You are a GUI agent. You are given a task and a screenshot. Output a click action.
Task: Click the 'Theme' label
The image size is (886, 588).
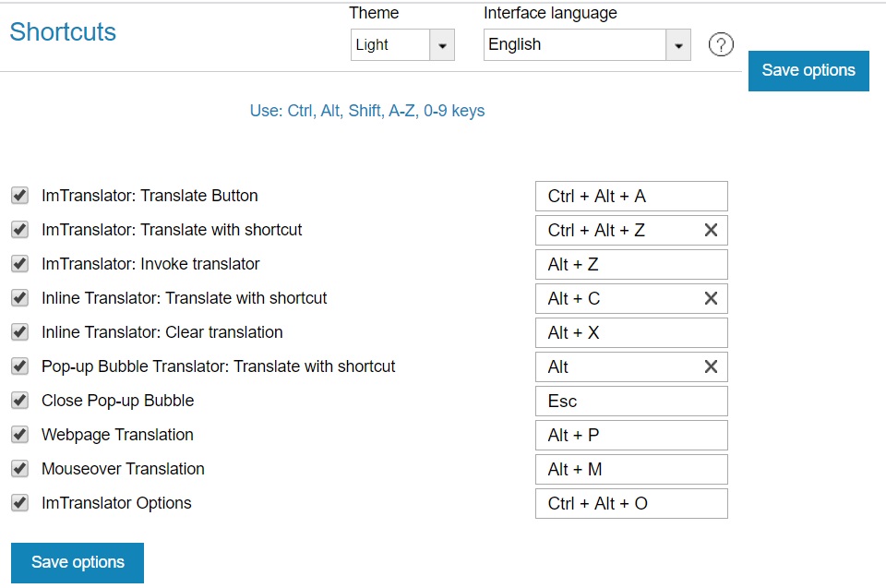(374, 13)
